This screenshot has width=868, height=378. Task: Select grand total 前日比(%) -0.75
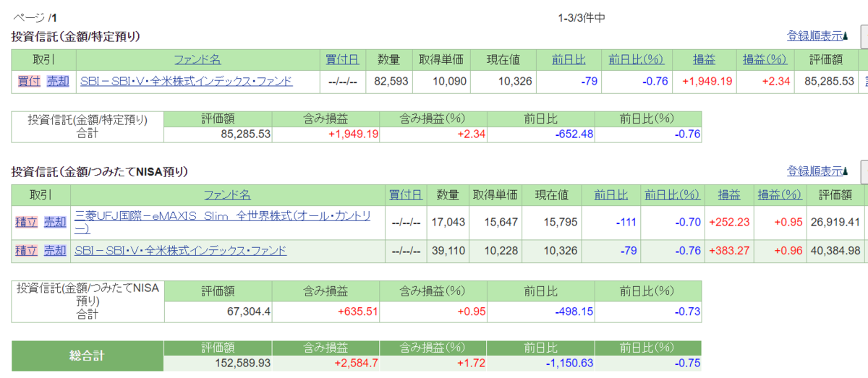(x=687, y=362)
